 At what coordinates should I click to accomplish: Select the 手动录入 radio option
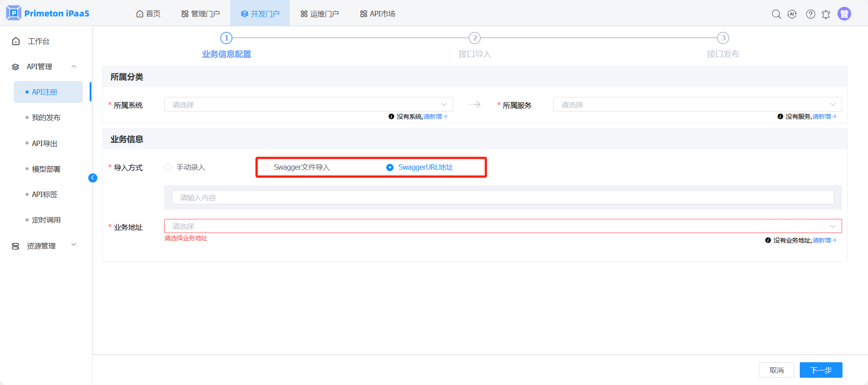[168, 167]
